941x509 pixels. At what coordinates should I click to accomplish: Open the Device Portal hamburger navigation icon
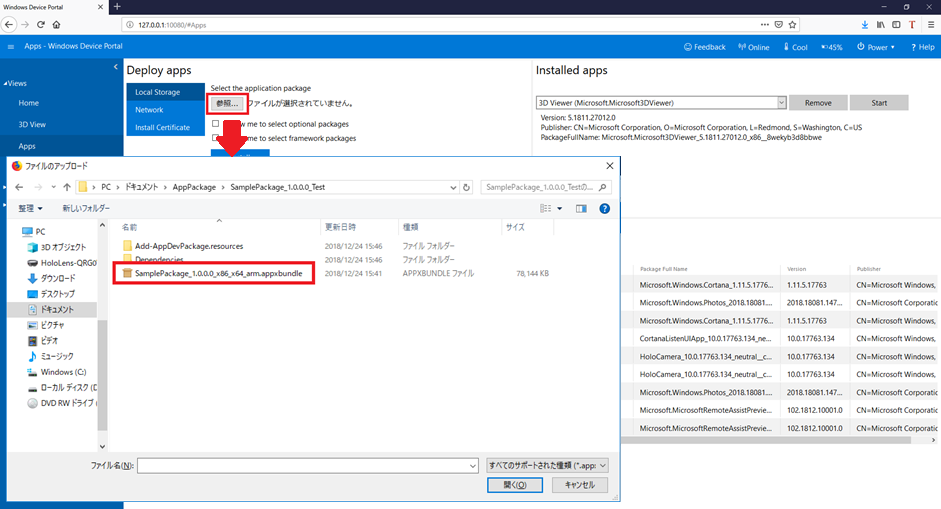click(x=11, y=46)
